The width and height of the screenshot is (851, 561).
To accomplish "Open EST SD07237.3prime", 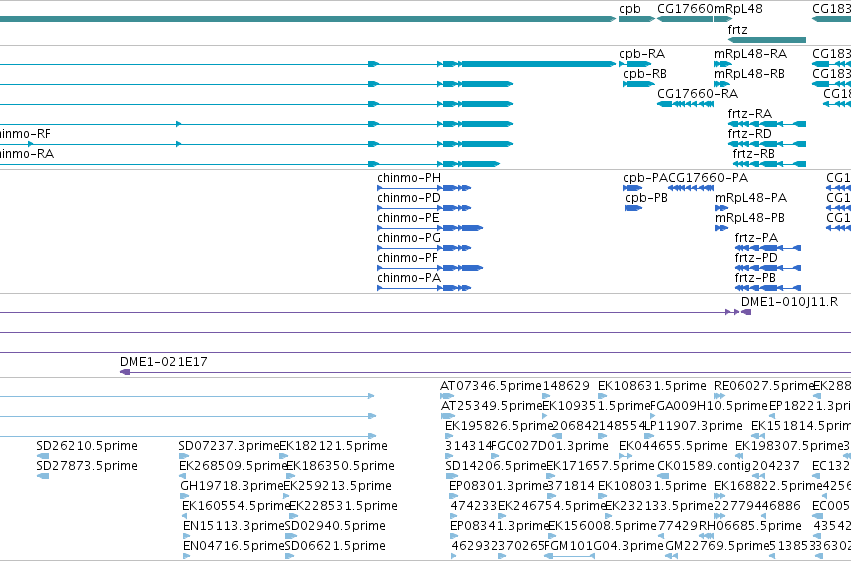I will point(183,456).
